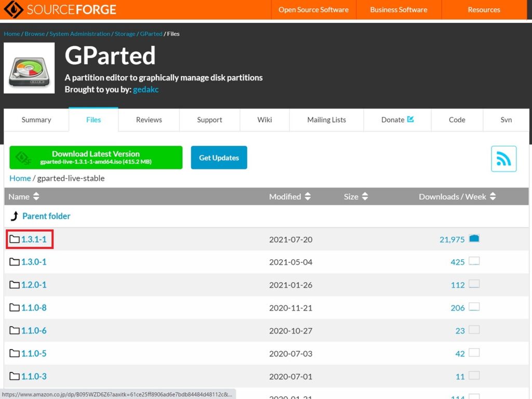Click the Get Updates button

219,157
